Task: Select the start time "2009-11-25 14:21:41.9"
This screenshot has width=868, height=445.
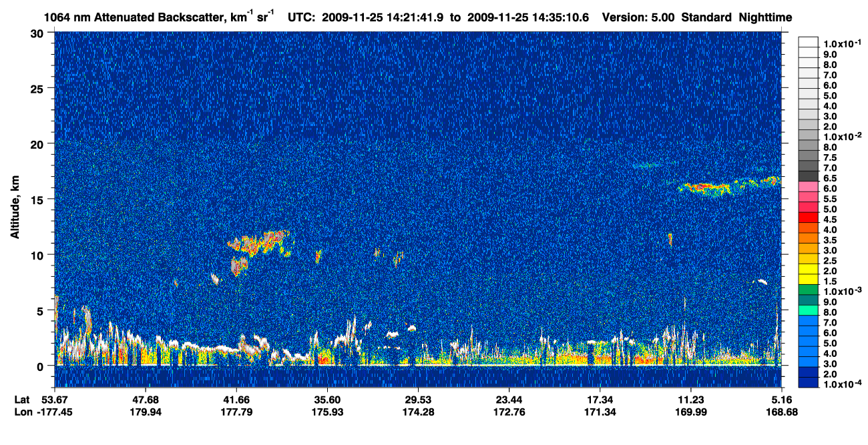Action: pos(383,17)
